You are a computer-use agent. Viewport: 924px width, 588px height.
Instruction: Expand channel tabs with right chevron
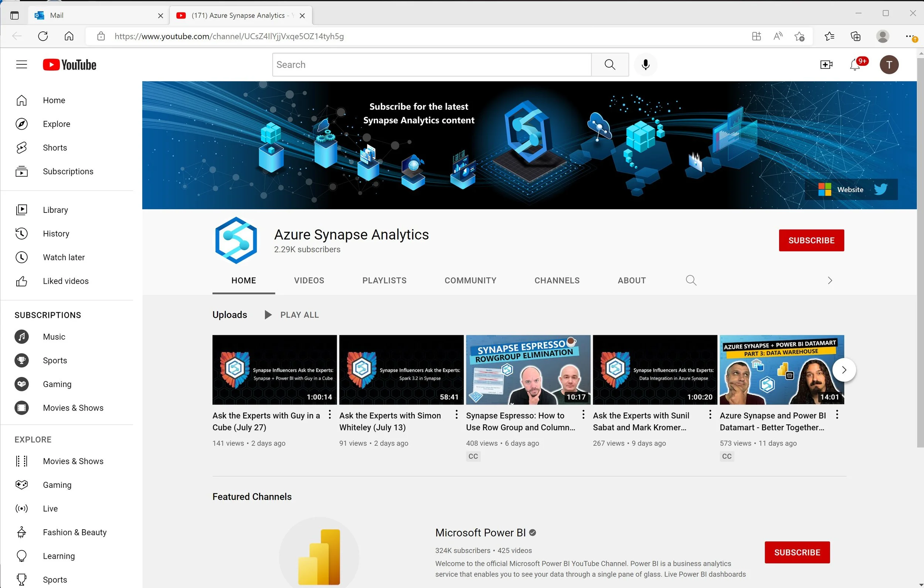[830, 281]
